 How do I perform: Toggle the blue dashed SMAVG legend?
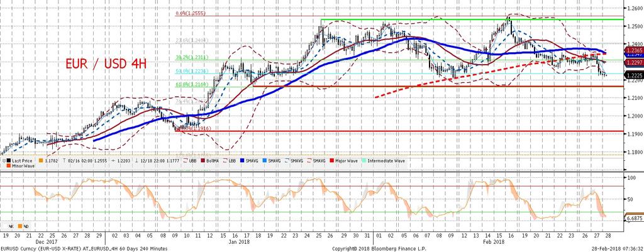(x=294, y=161)
